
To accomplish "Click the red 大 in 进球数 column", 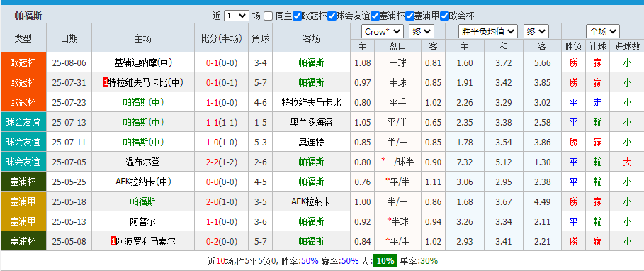I will [x=627, y=162].
